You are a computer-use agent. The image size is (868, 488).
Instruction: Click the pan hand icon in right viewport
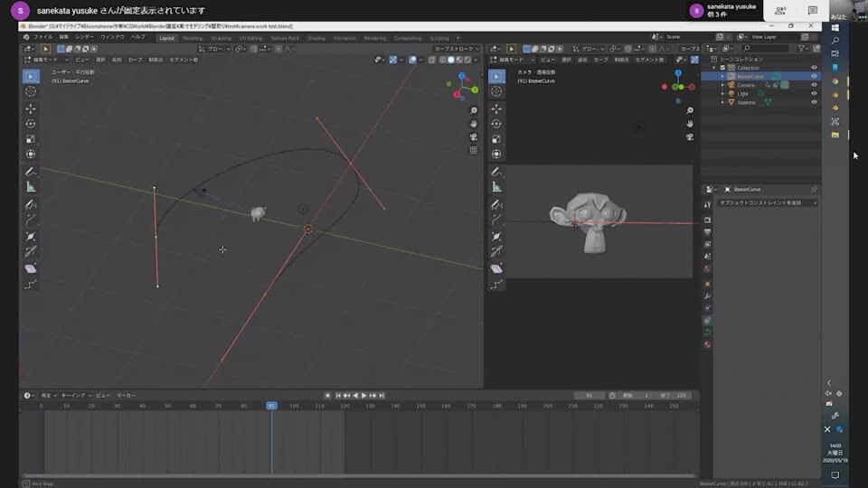(x=690, y=124)
